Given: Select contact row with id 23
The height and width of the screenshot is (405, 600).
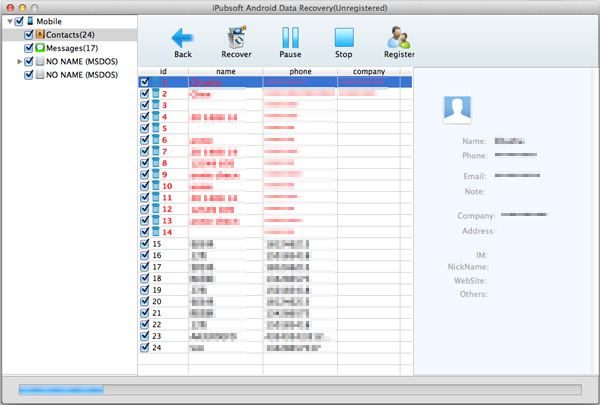Looking at the screenshot, I should tap(275, 336).
